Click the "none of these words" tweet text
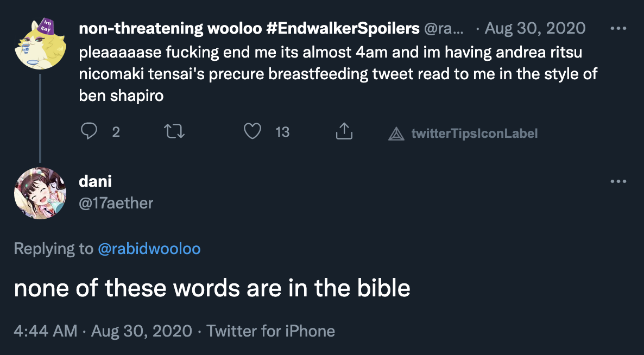 pos(212,288)
